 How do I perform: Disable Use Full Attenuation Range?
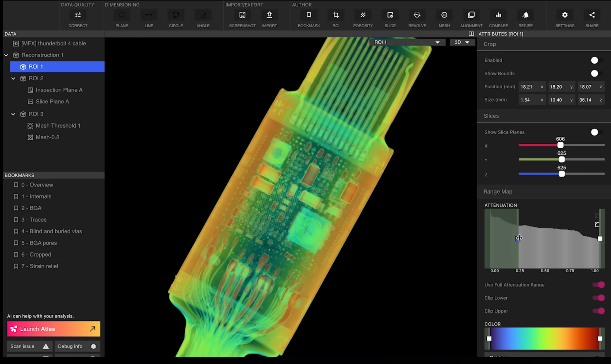(x=599, y=285)
